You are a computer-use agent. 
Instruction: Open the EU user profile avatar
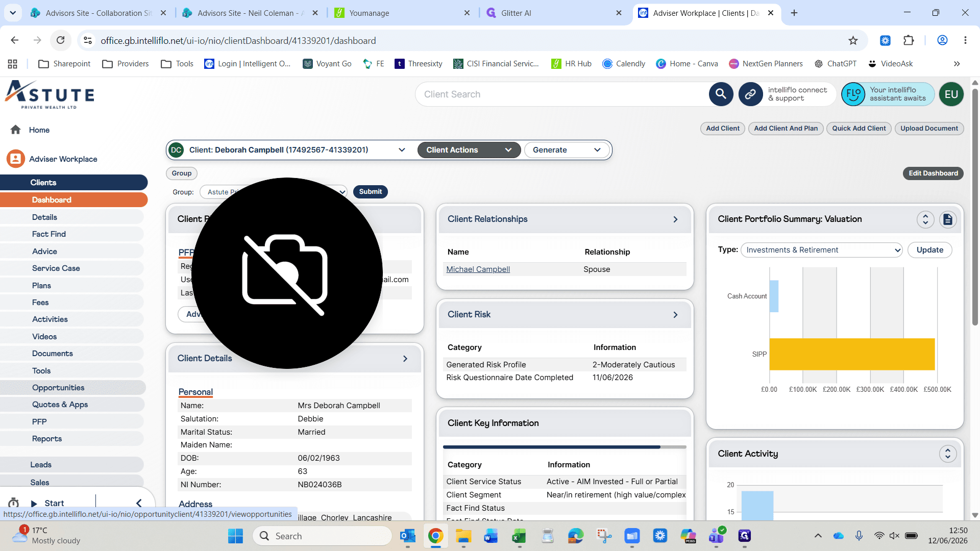[x=951, y=94]
